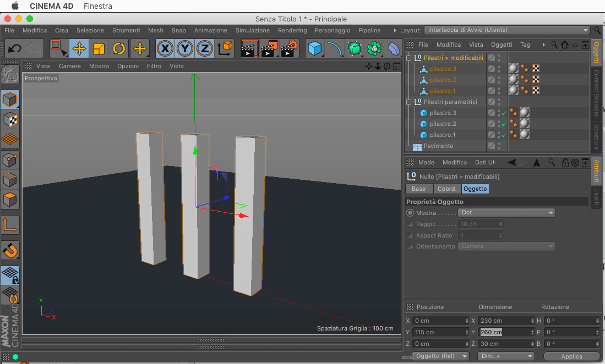Click the locked workplane icon
605x364 pixels.
[10, 275]
